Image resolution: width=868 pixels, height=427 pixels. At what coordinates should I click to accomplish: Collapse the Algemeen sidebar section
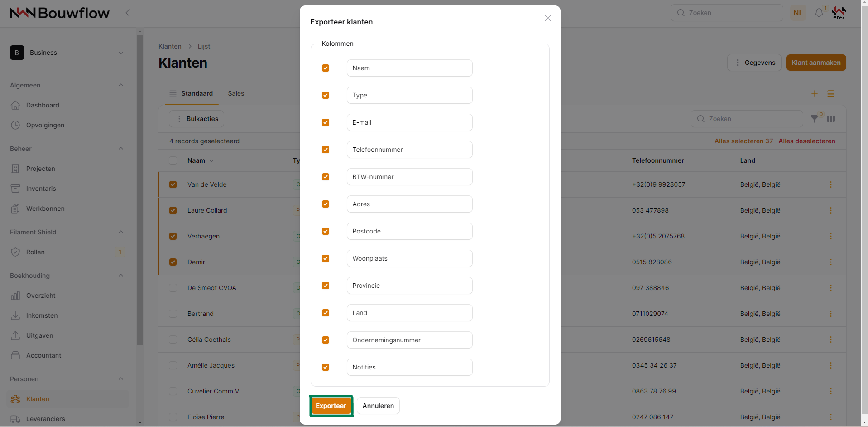[120, 85]
